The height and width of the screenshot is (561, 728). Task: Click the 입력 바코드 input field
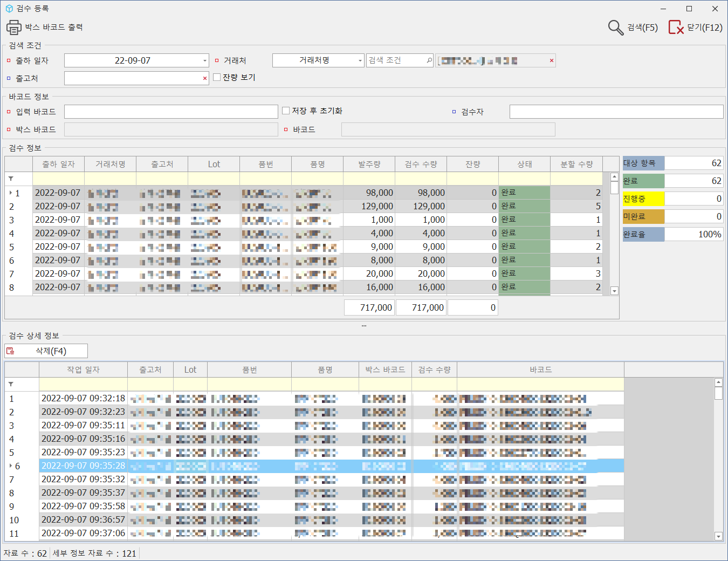tap(171, 112)
